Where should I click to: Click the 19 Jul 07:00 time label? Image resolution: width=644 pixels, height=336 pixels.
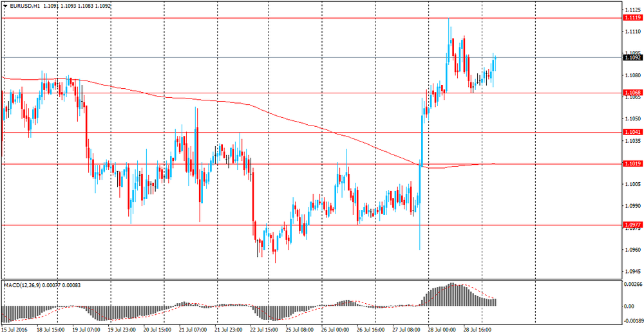(86, 330)
